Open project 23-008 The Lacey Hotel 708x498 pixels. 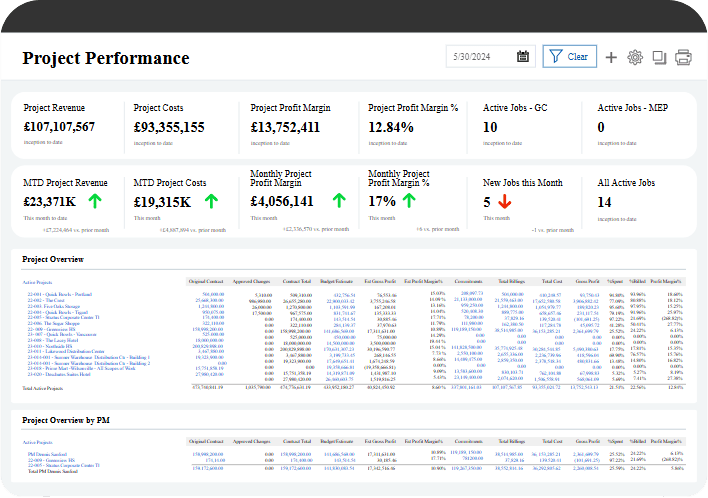pyautogui.click(x=53, y=340)
